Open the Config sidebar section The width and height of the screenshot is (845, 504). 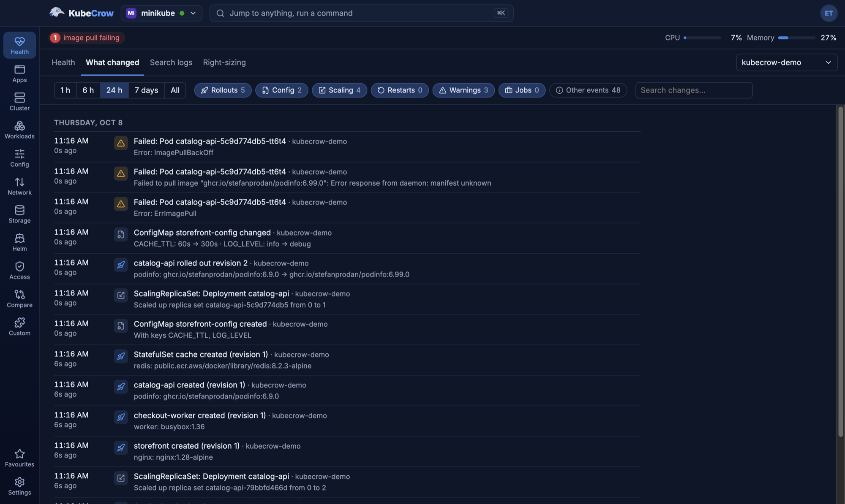[19, 158]
